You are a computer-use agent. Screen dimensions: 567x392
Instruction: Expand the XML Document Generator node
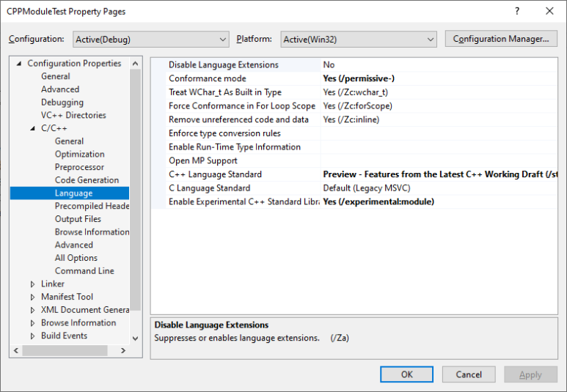pyautogui.click(x=33, y=310)
